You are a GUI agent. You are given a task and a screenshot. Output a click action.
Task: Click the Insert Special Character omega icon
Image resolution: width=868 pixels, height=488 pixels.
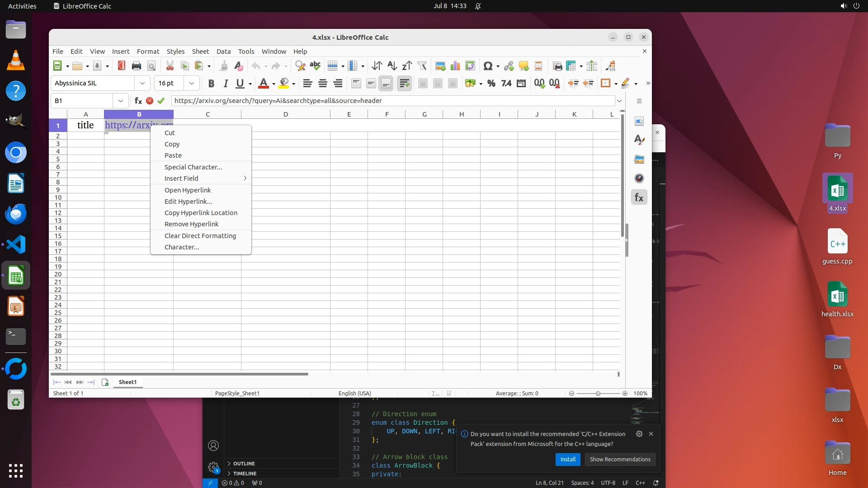(487, 66)
